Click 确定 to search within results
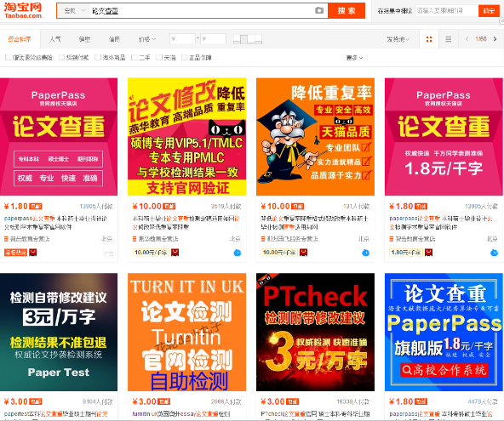Screen dimensions: 504x421 coord(489,11)
